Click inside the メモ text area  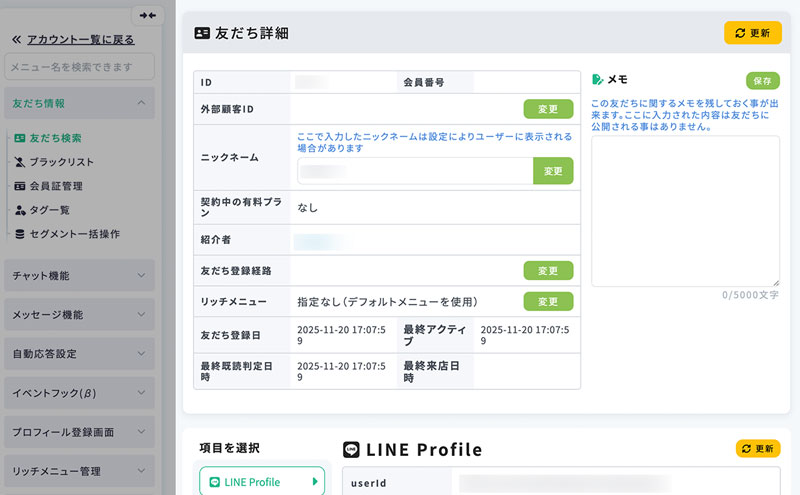tap(685, 210)
